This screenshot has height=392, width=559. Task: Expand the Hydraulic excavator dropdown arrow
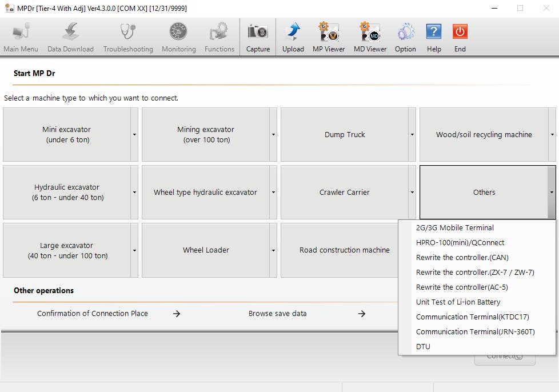134,193
